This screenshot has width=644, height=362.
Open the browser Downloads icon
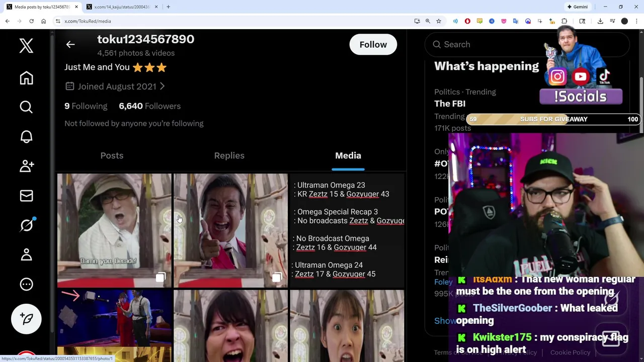pyautogui.click(x=600, y=21)
